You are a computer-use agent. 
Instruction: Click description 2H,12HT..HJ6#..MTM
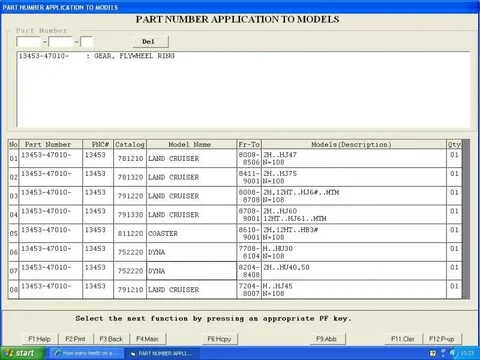tap(301, 192)
